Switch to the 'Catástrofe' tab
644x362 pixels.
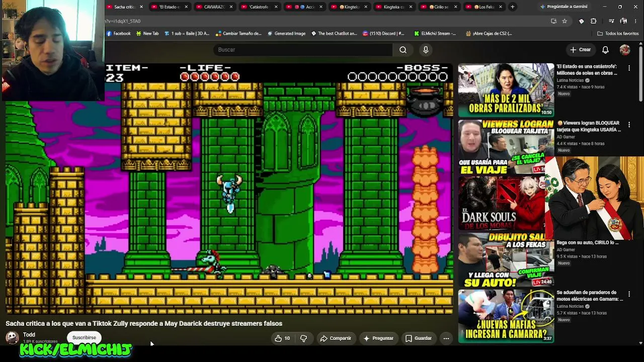click(259, 7)
